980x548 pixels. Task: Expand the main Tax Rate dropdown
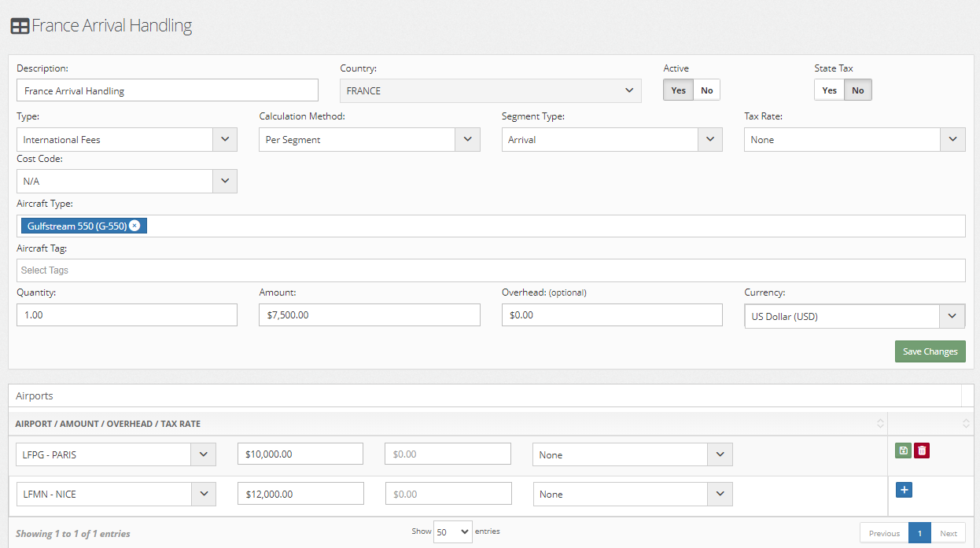[855, 140]
